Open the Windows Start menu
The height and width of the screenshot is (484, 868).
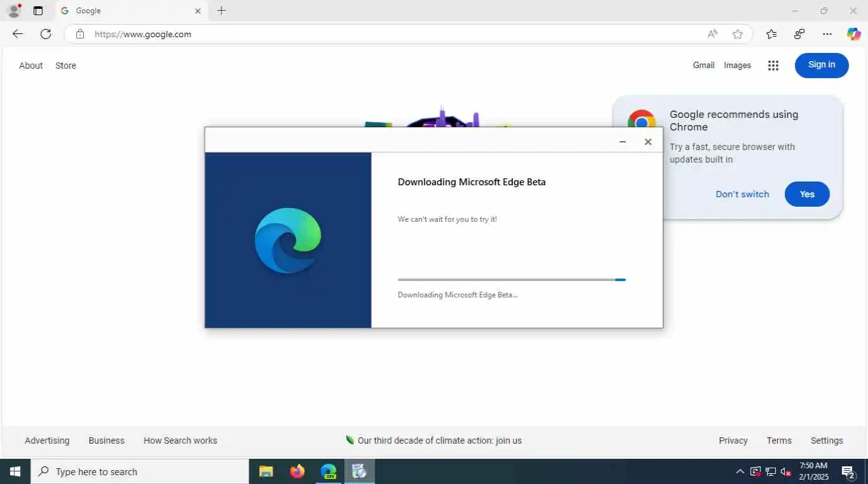15,471
